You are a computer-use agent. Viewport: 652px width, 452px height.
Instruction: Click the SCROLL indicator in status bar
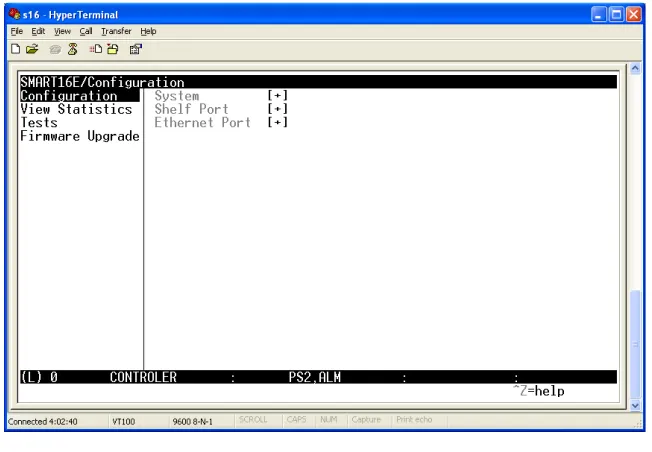click(253, 420)
